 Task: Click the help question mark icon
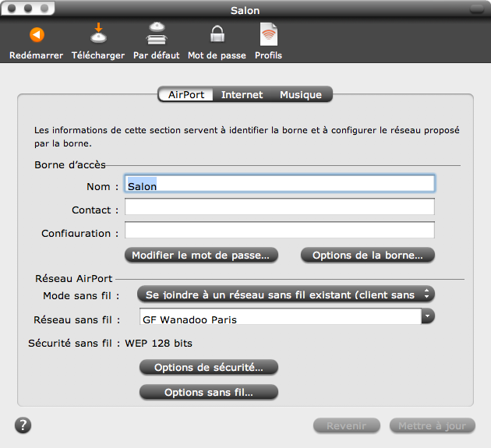[x=23, y=425]
